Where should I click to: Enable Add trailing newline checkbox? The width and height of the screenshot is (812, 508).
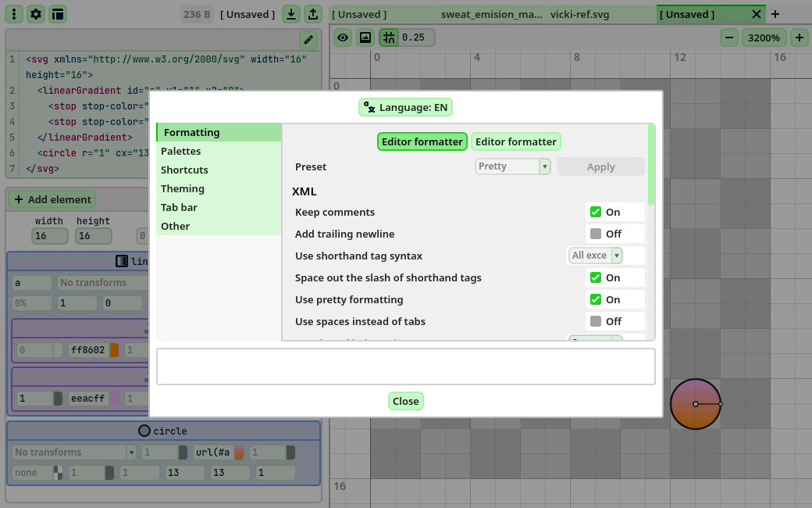596,234
